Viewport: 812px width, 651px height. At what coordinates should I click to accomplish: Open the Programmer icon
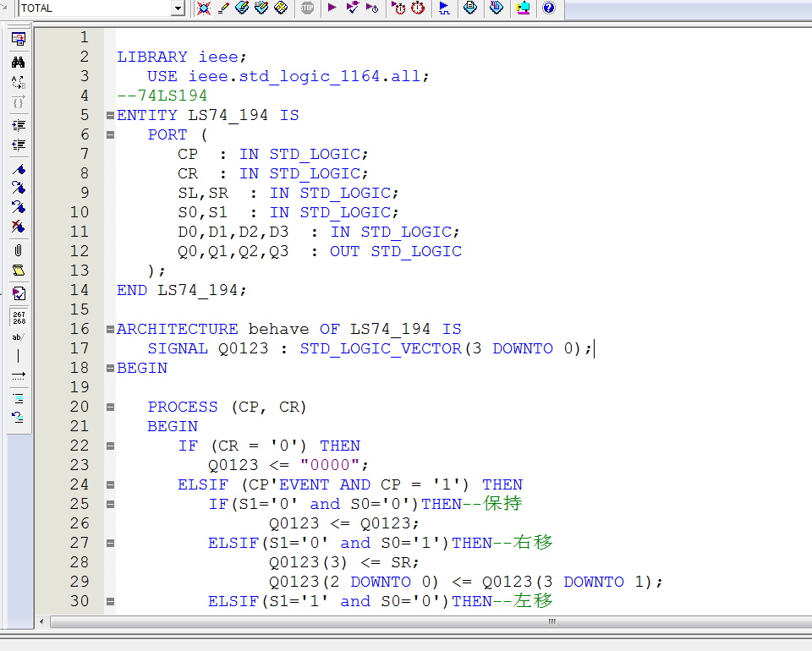pos(497,8)
